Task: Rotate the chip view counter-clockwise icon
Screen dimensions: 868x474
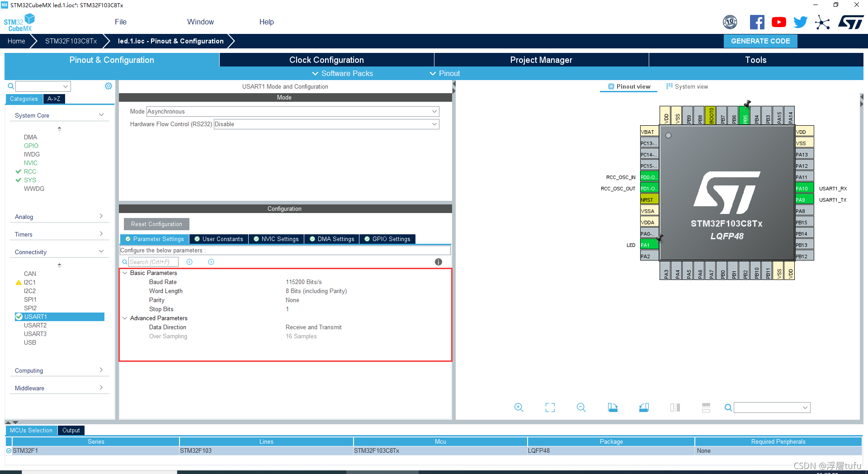Action: coord(644,408)
